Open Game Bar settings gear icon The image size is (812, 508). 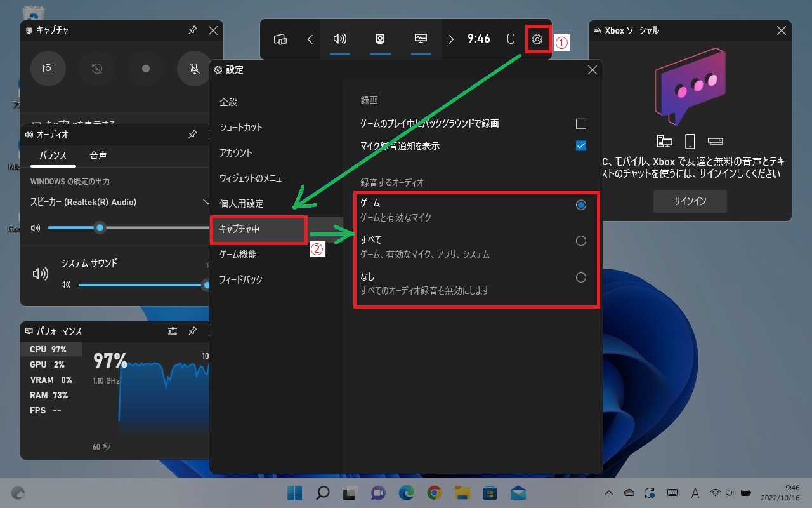(x=537, y=39)
